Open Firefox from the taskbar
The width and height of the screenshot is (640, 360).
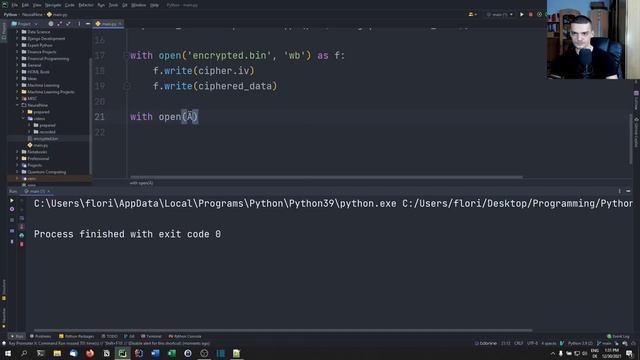[90, 353]
